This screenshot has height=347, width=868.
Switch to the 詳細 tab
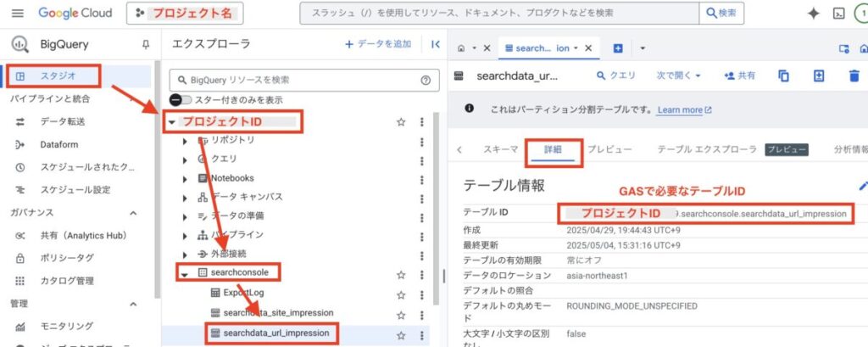pos(553,149)
